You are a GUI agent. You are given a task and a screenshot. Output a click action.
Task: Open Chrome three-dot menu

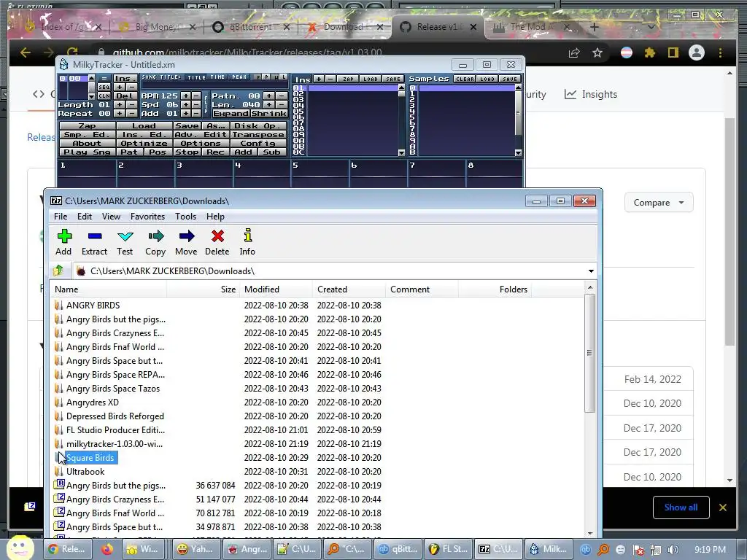tap(720, 52)
